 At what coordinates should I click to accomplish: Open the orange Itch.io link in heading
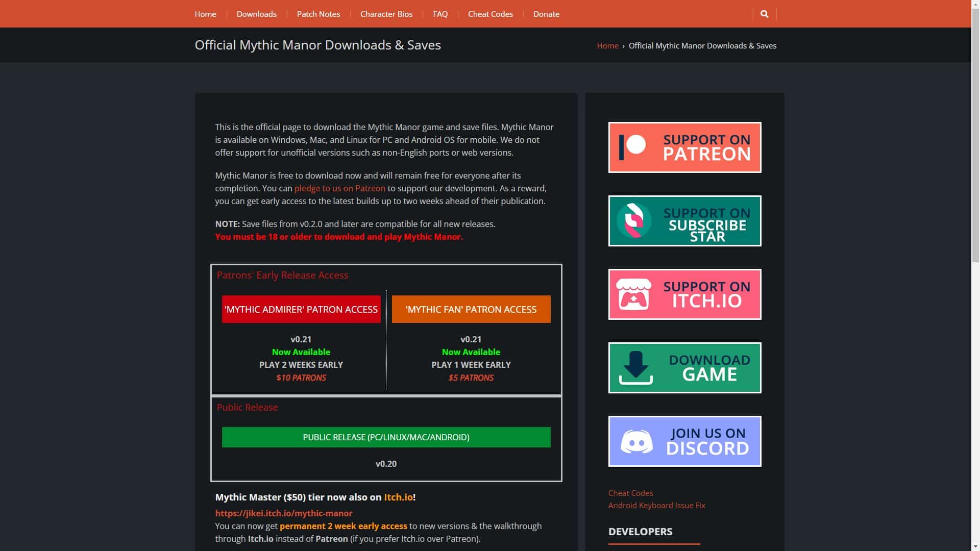[x=398, y=497]
